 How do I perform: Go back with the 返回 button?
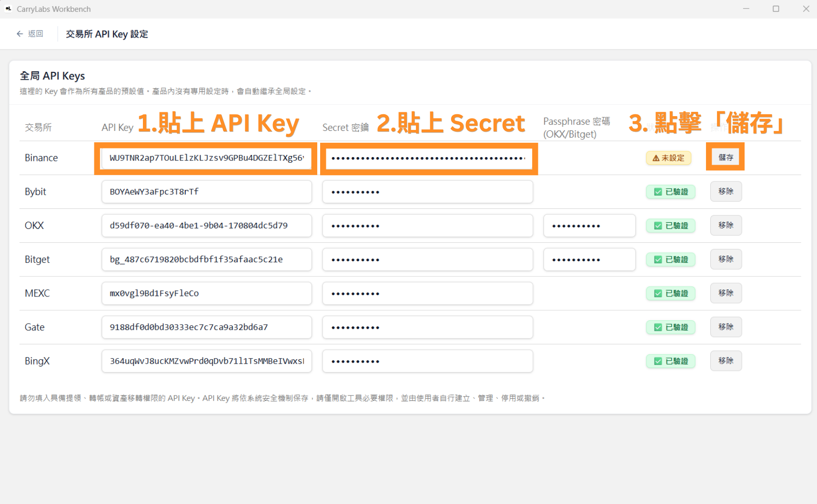[30, 34]
